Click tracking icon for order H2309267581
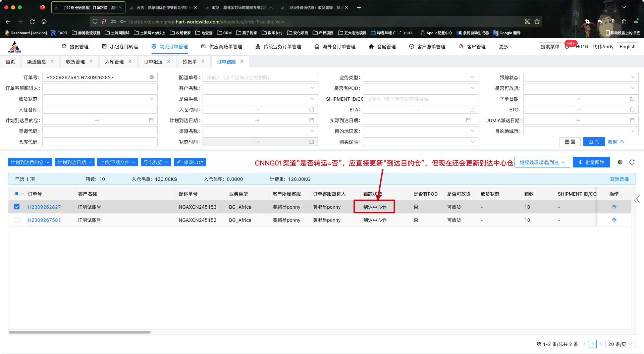Viewport: 644px width, 354px height. [x=614, y=220]
